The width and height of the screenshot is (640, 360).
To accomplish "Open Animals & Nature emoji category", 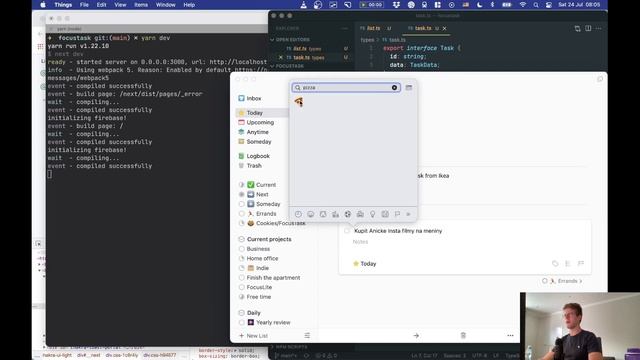I will click(323, 214).
